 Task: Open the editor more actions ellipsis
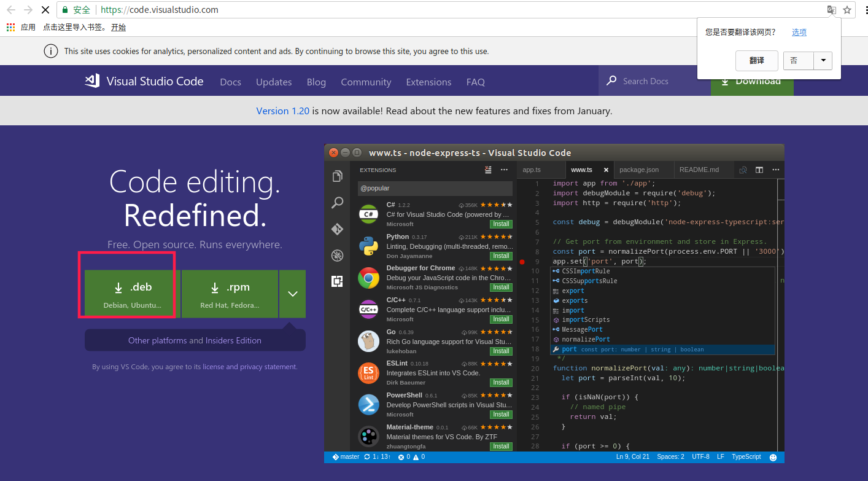775,170
